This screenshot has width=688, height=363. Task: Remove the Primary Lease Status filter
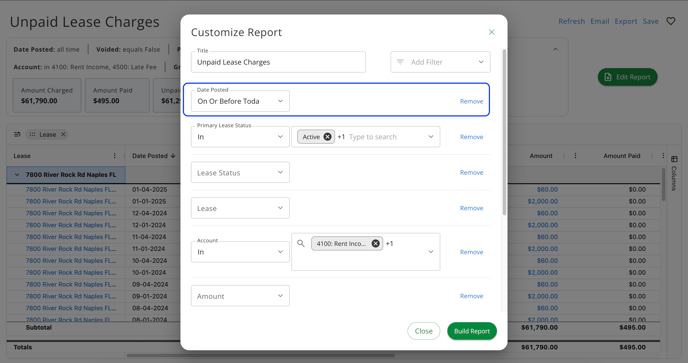(471, 137)
